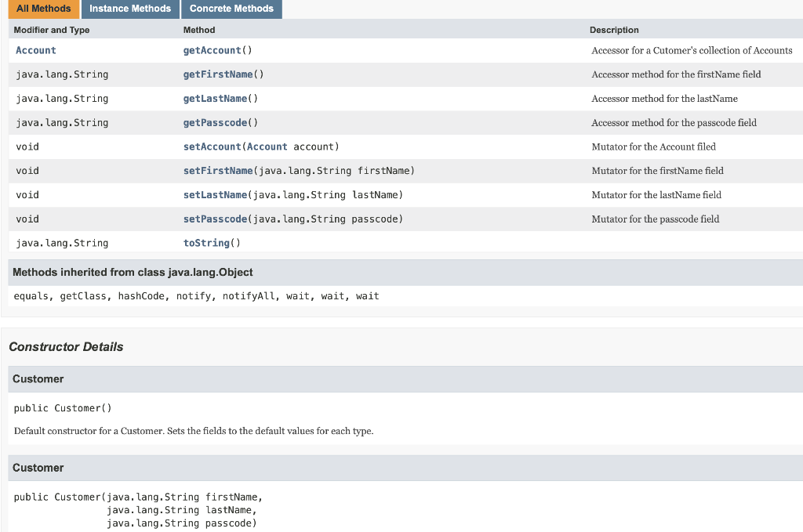Open the setLastName() method documentation

point(213,194)
